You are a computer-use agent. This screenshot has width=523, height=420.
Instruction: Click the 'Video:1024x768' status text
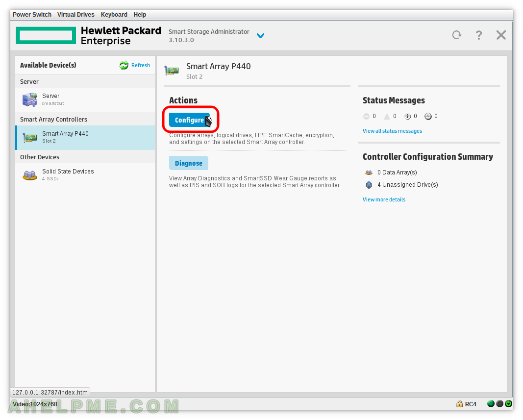(35, 404)
